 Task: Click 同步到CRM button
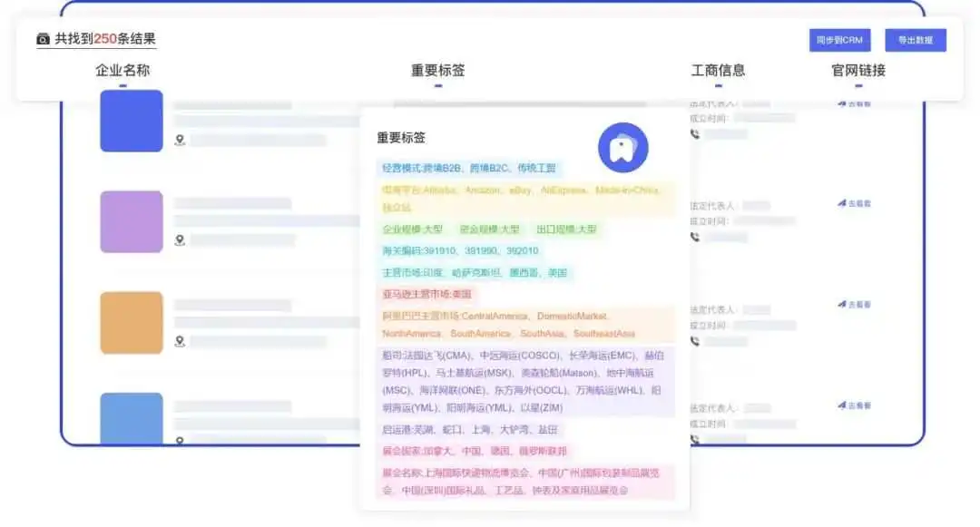click(x=839, y=40)
